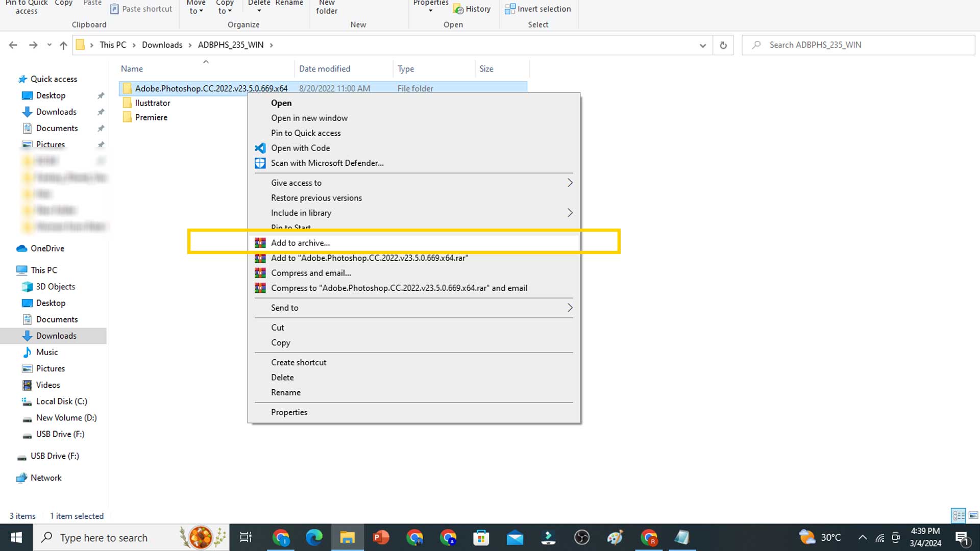Open Microsoft Store from the taskbar

pyautogui.click(x=481, y=537)
